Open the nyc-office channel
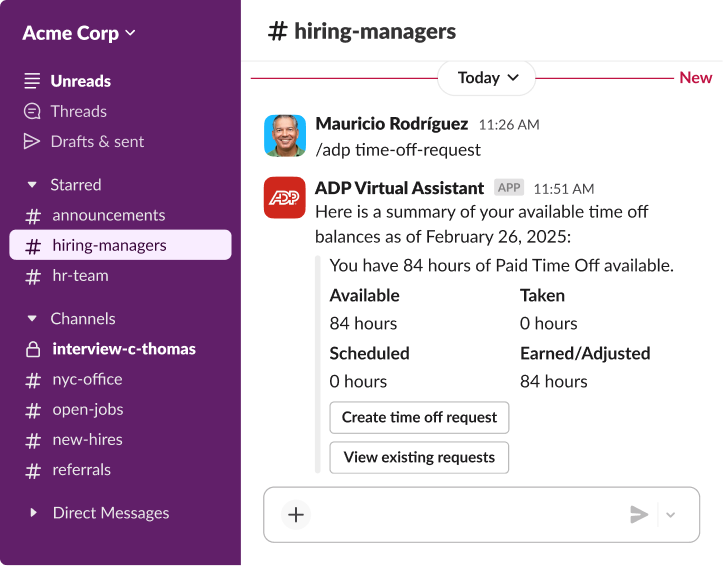Image resolution: width=723 pixels, height=566 pixels. point(87,379)
